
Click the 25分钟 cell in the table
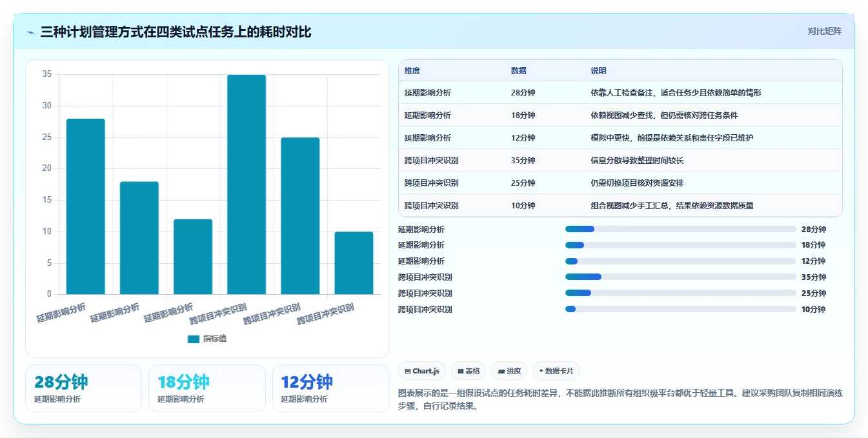click(x=523, y=183)
